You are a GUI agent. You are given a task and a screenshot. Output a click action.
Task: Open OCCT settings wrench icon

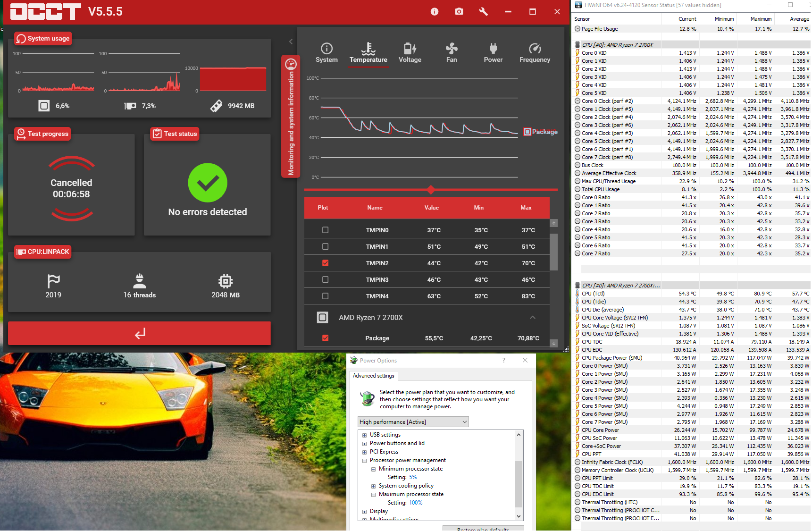tap(483, 11)
